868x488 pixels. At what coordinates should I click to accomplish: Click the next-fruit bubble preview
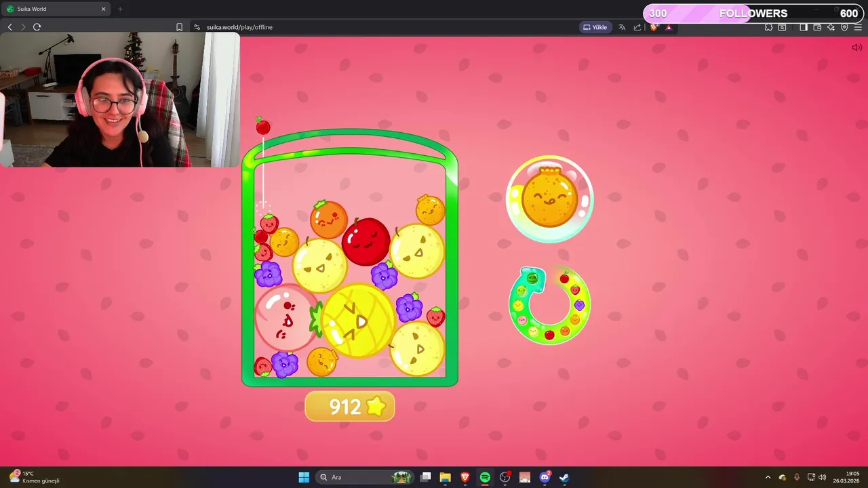tap(550, 199)
